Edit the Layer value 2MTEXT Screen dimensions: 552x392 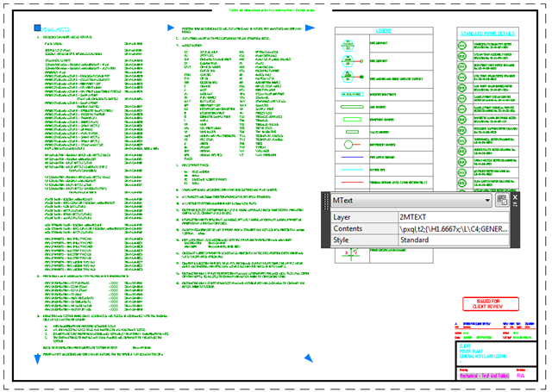(x=451, y=216)
